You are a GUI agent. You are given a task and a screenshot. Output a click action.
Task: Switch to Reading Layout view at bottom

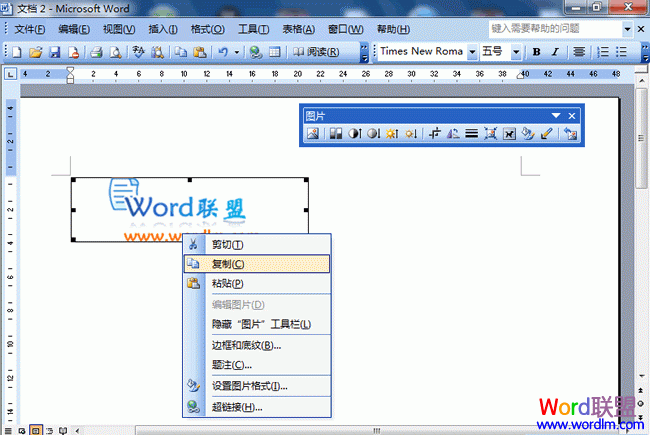coord(63,431)
